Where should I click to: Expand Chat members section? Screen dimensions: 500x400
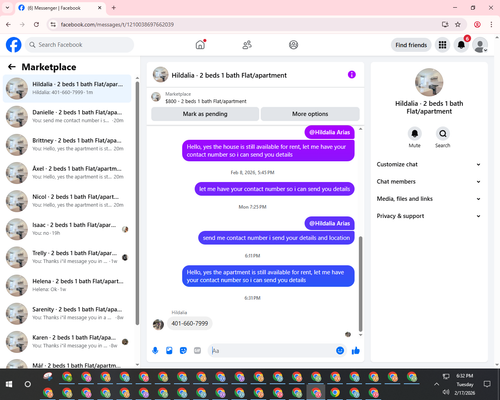(429, 182)
